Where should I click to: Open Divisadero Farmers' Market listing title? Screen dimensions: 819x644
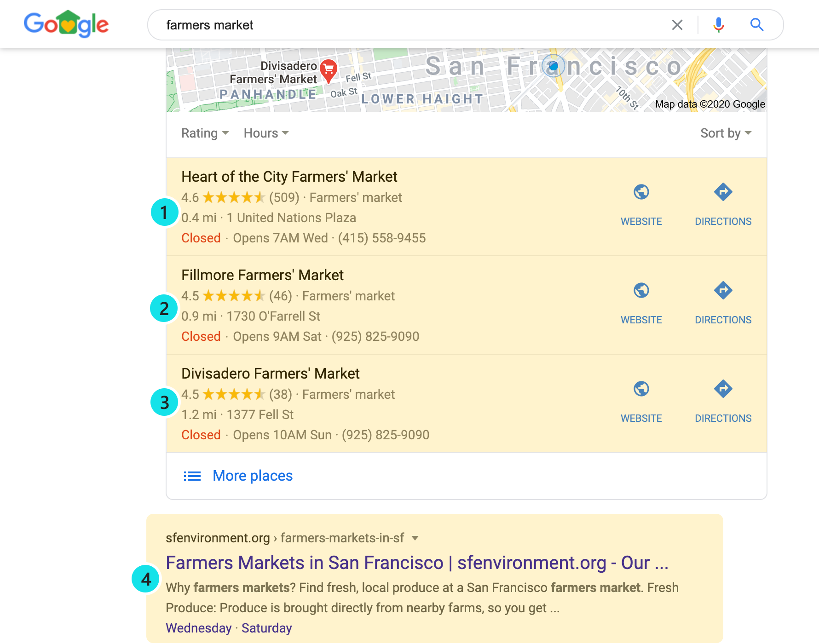tap(270, 374)
